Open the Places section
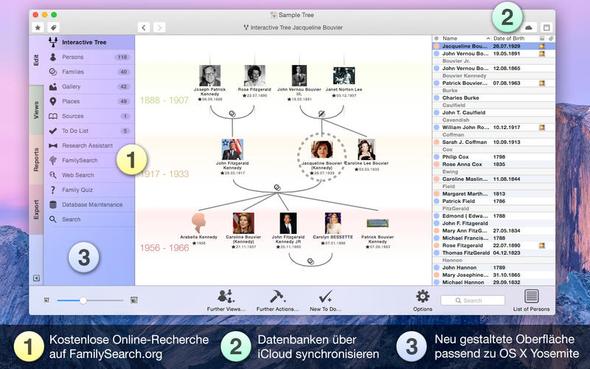Image resolution: width=590 pixels, height=369 pixels. point(90,101)
